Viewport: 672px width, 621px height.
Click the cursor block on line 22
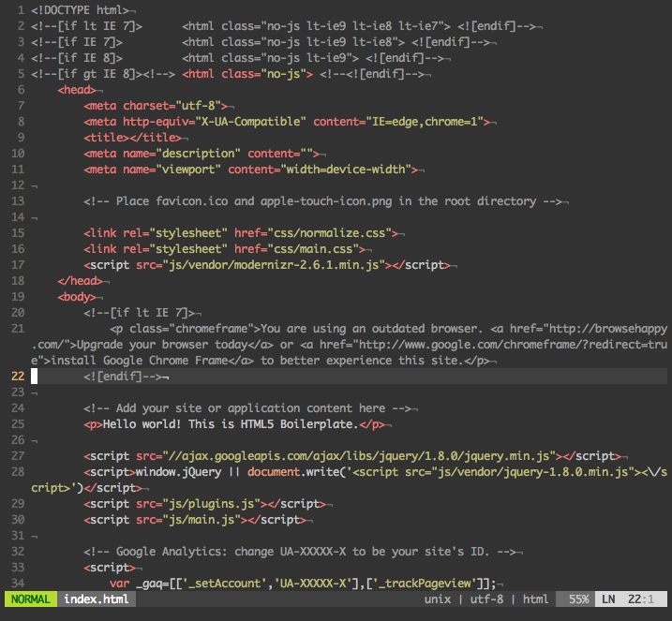click(x=35, y=377)
